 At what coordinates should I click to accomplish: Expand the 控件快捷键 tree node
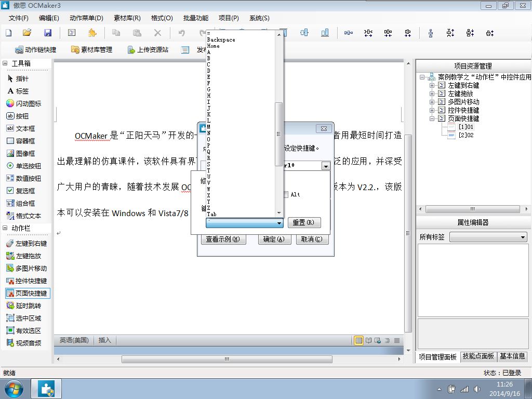pyautogui.click(x=432, y=110)
